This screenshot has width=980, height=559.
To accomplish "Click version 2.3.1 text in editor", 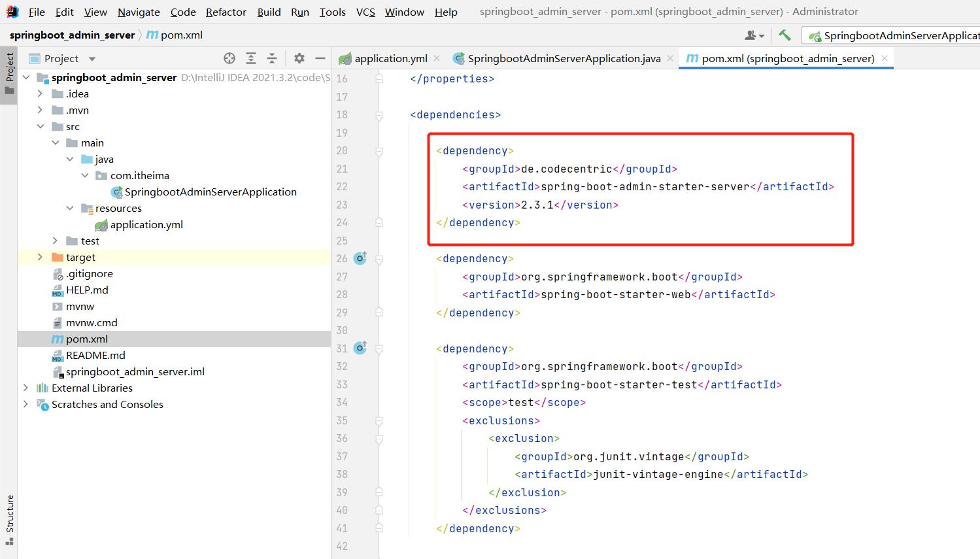I will click(537, 205).
